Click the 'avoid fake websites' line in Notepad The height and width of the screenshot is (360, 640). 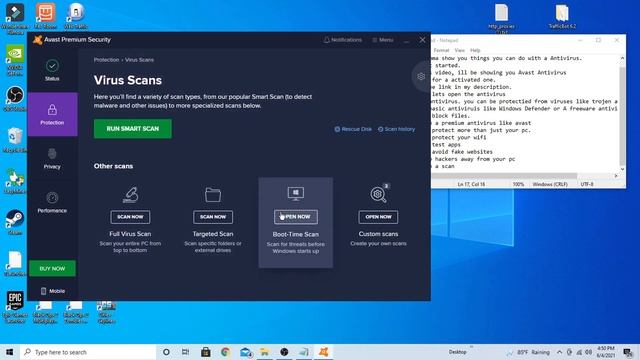[462, 151]
